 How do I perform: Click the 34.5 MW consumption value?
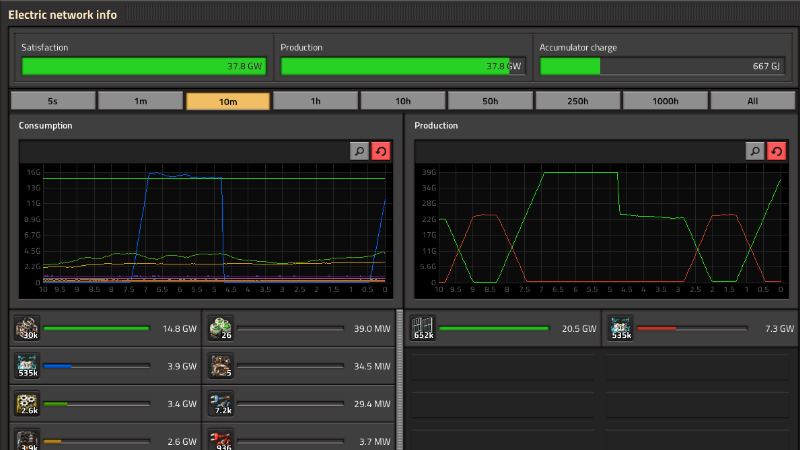[372, 366]
